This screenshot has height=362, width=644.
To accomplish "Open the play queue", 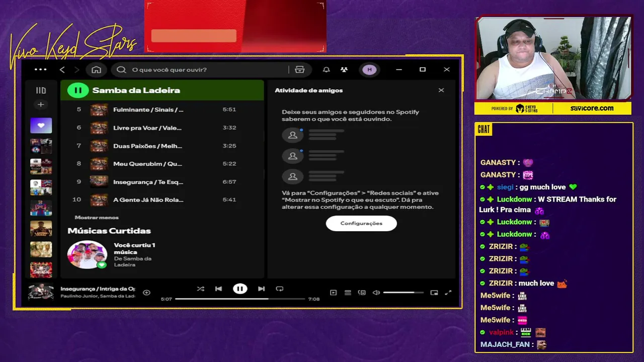I will tap(348, 293).
